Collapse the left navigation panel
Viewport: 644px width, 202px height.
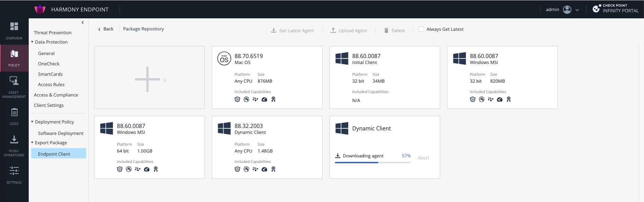pyautogui.click(x=82, y=22)
